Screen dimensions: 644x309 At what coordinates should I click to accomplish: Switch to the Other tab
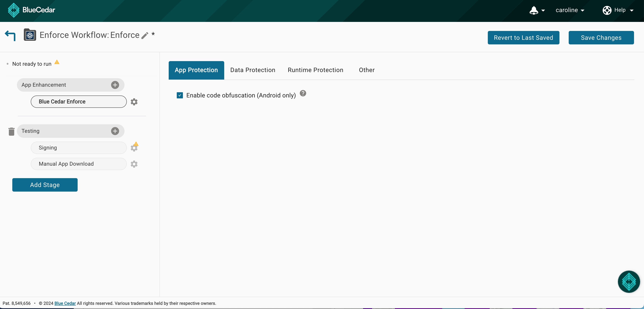point(367,70)
